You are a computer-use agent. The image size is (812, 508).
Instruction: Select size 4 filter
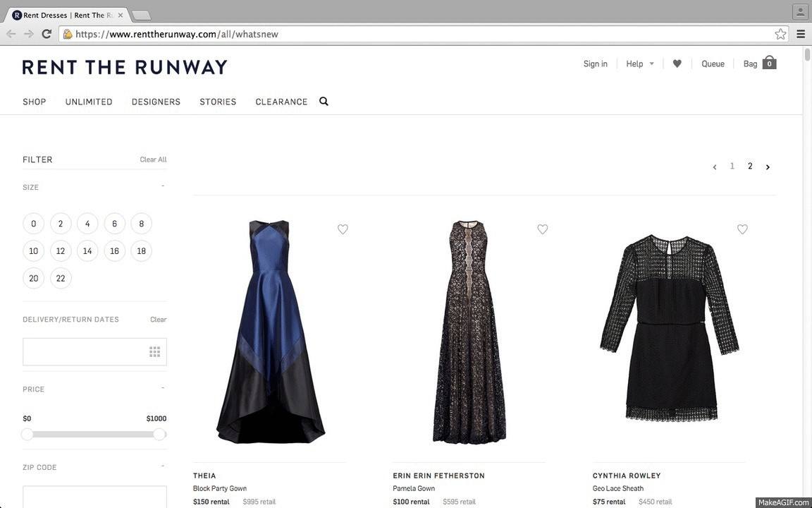(x=87, y=224)
